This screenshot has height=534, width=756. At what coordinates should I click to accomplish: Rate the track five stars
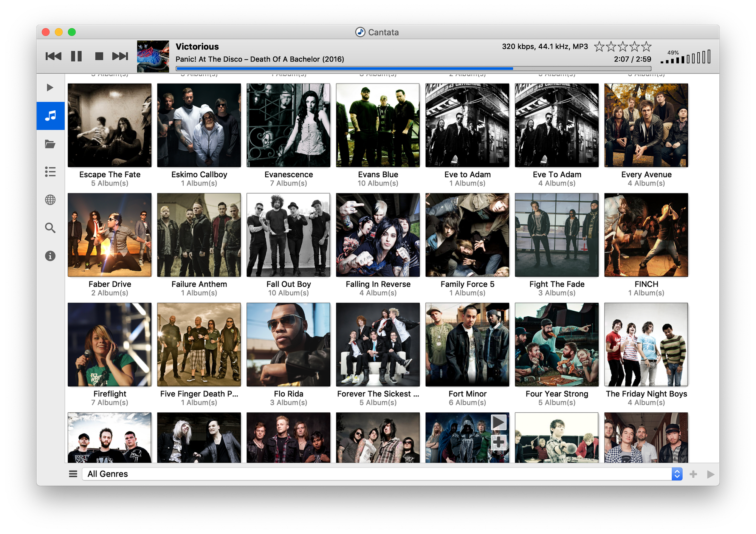point(646,47)
